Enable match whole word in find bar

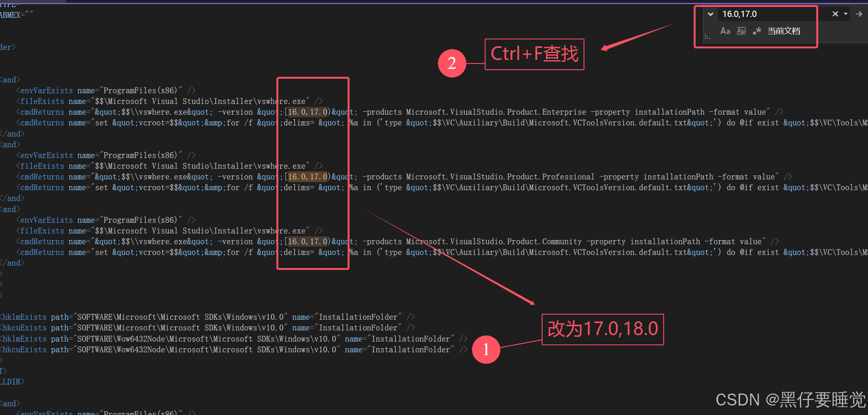point(741,31)
